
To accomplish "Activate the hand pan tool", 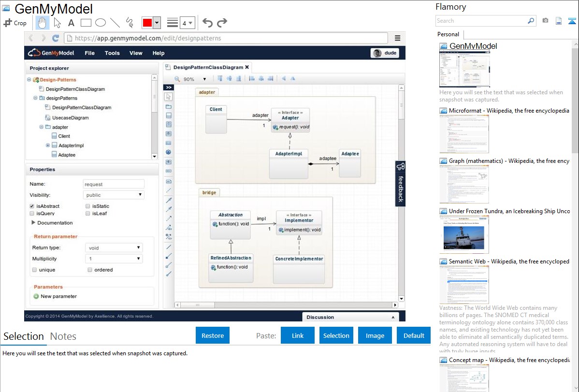I will click(43, 23).
